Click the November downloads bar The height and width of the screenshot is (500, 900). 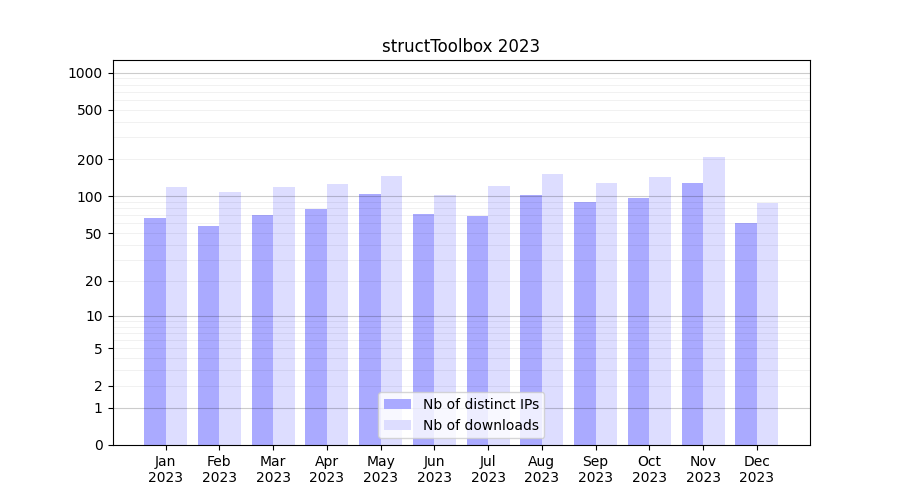(x=714, y=300)
